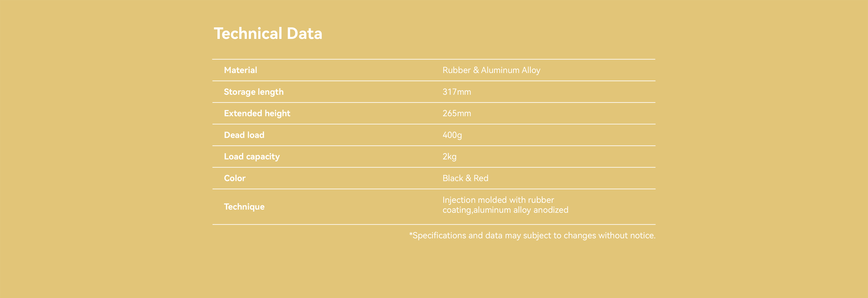Click the Technical Data heading
Image resolution: width=868 pixels, height=298 pixels.
point(268,34)
